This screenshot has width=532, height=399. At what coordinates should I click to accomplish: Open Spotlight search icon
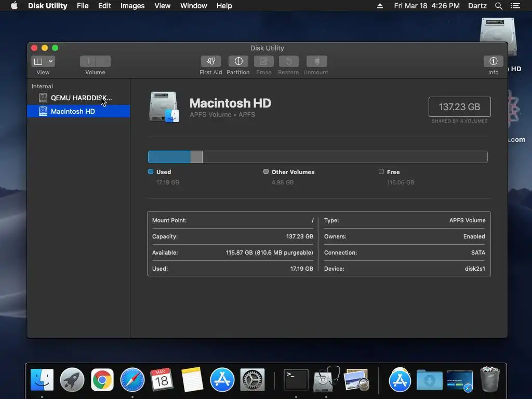pyautogui.click(x=498, y=6)
